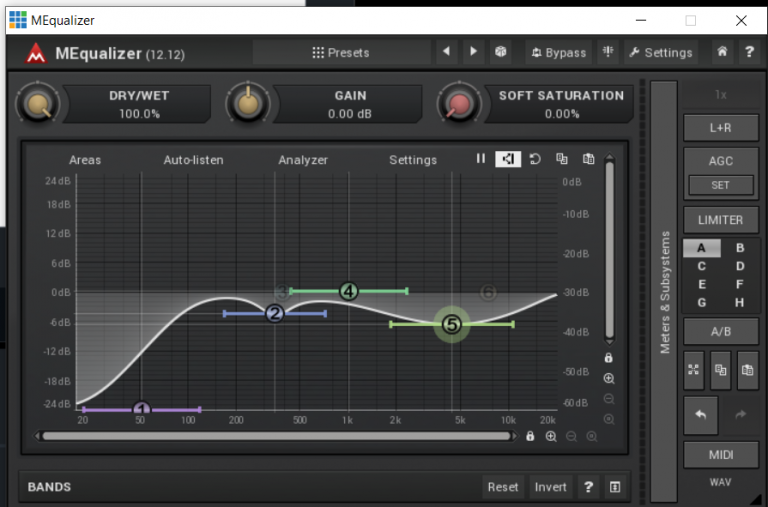Zoom in horizontally using magnifier plus
The height and width of the screenshot is (507, 768).
click(x=551, y=436)
